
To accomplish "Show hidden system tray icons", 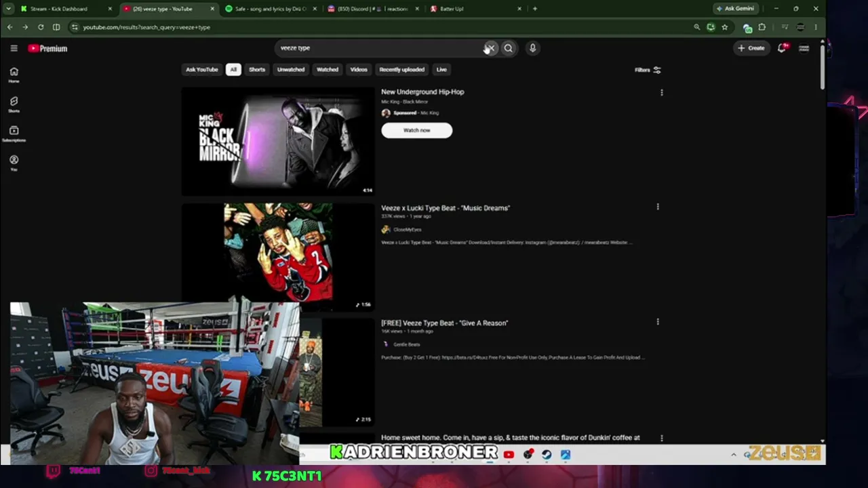I will (x=734, y=455).
